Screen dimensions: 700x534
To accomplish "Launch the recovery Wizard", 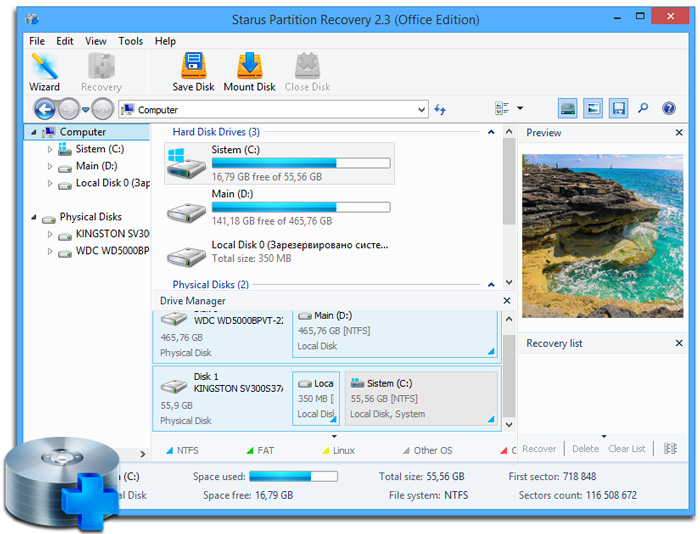I will [x=44, y=73].
